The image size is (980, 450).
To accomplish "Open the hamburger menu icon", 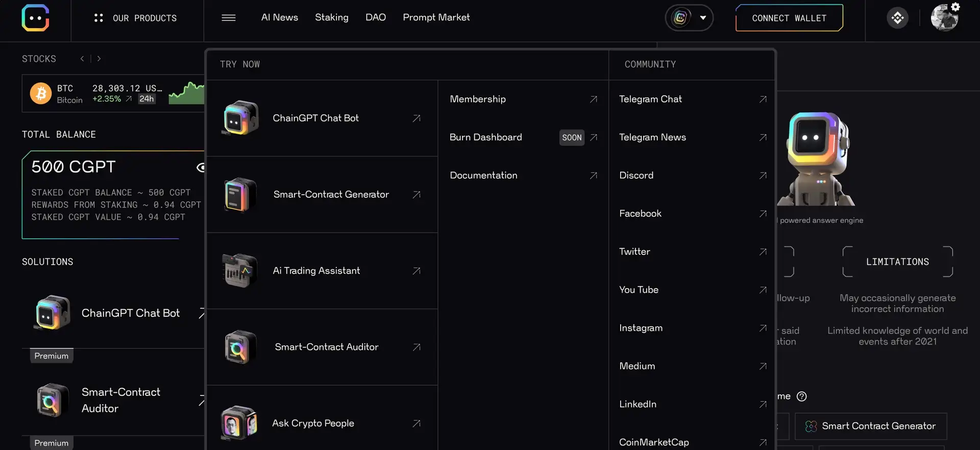I will pyautogui.click(x=228, y=18).
